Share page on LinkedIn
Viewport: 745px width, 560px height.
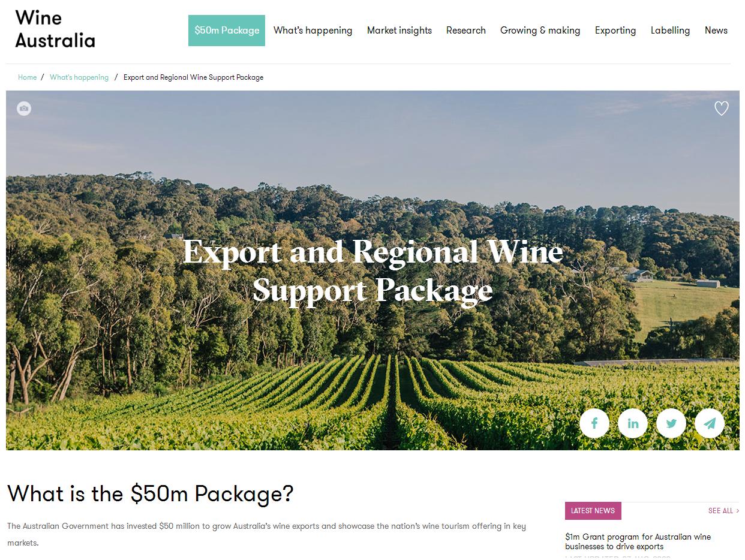coord(633,423)
